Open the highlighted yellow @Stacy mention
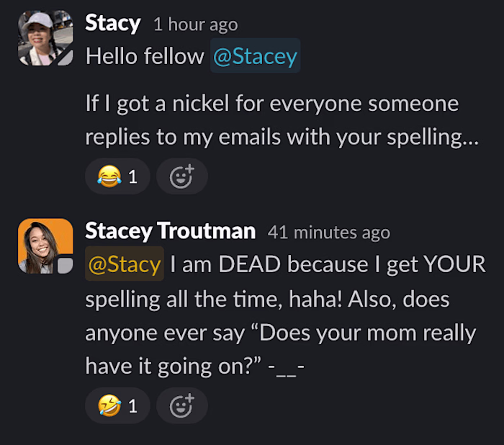 125,264
